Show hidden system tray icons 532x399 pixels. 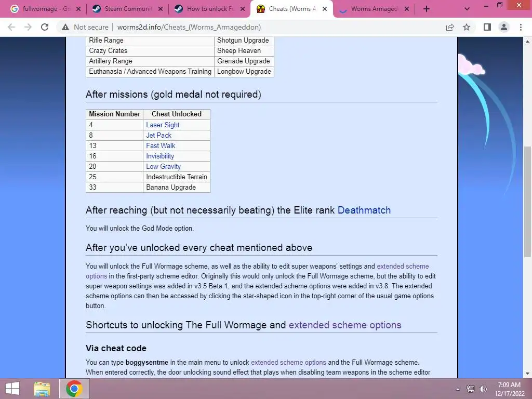(x=458, y=389)
